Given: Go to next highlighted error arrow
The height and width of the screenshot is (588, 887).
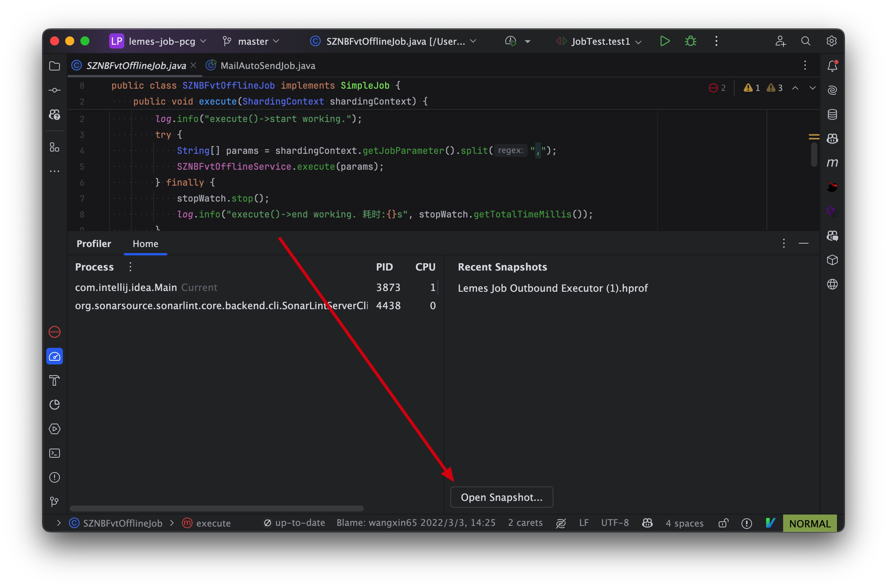Looking at the screenshot, I should point(813,88).
